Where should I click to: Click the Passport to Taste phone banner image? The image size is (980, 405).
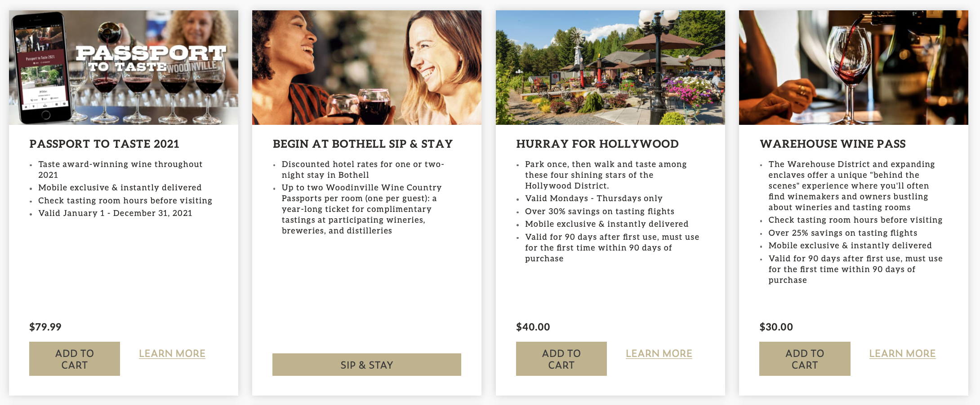[x=124, y=67]
